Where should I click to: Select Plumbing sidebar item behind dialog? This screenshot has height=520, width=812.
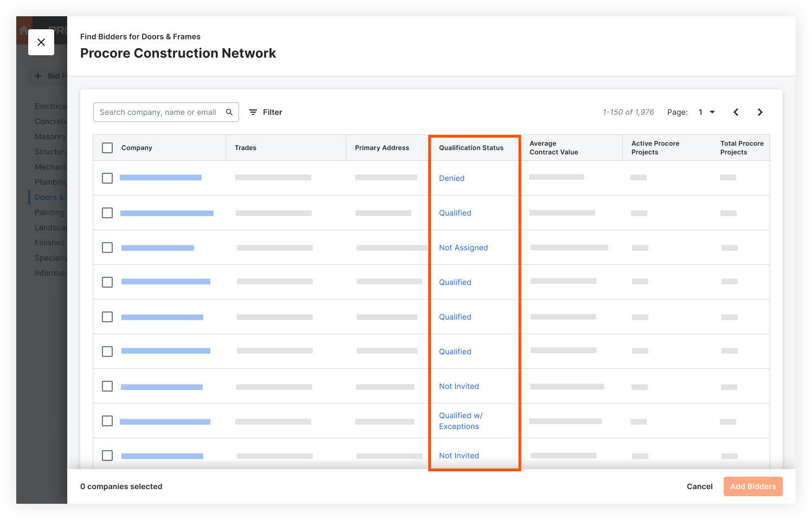pyautogui.click(x=50, y=182)
